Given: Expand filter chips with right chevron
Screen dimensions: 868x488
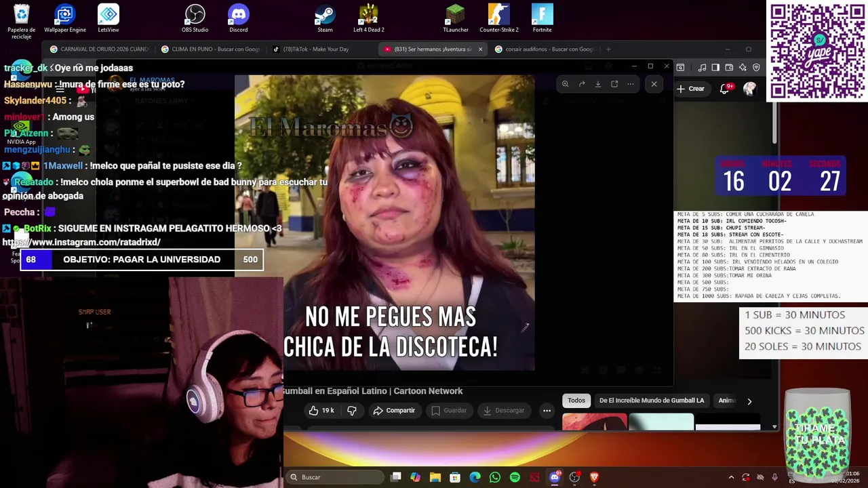Looking at the screenshot, I should [x=749, y=401].
